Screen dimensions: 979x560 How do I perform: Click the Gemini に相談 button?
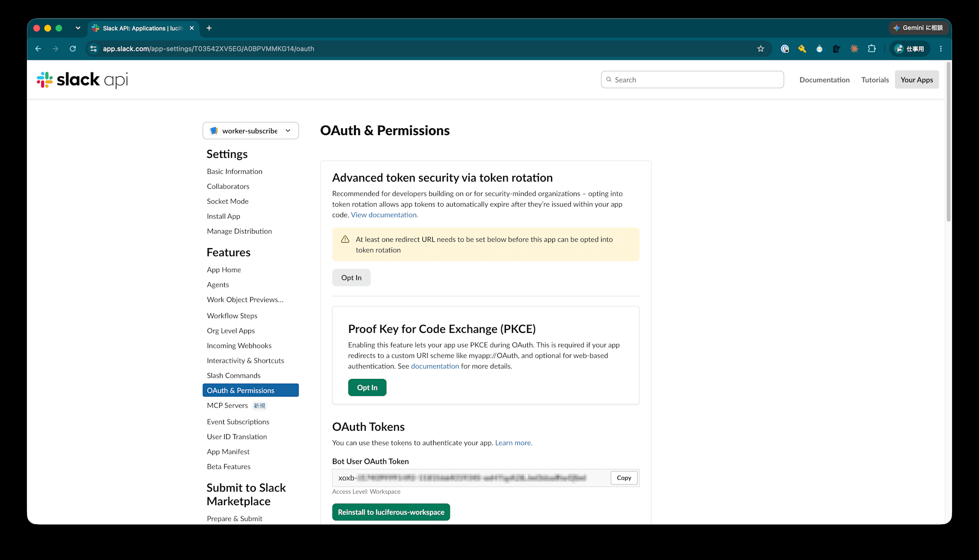pos(918,28)
